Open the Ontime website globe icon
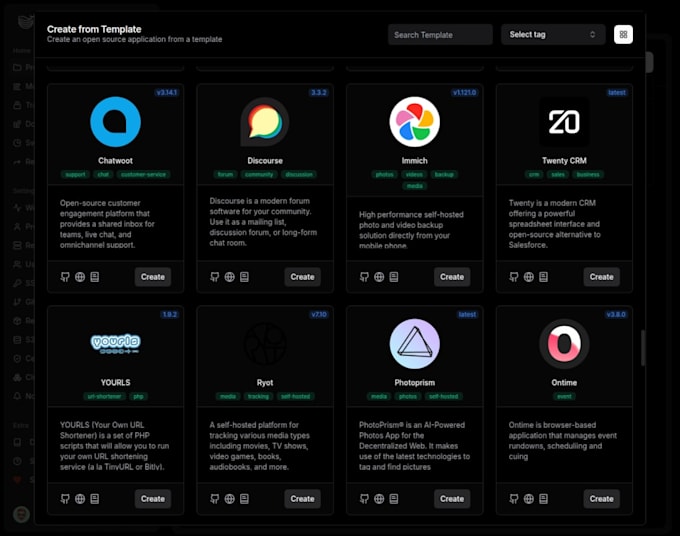This screenshot has height=536, width=680. point(529,499)
